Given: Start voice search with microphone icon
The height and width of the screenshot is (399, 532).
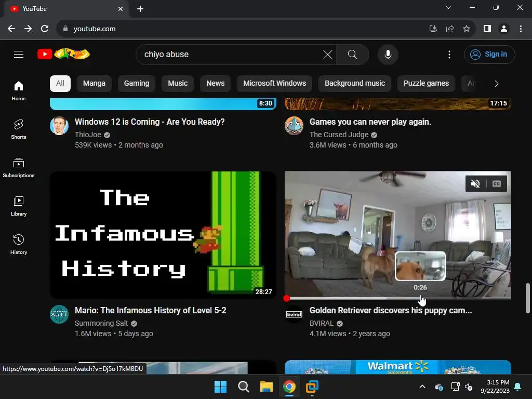Looking at the screenshot, I should 388,54.
